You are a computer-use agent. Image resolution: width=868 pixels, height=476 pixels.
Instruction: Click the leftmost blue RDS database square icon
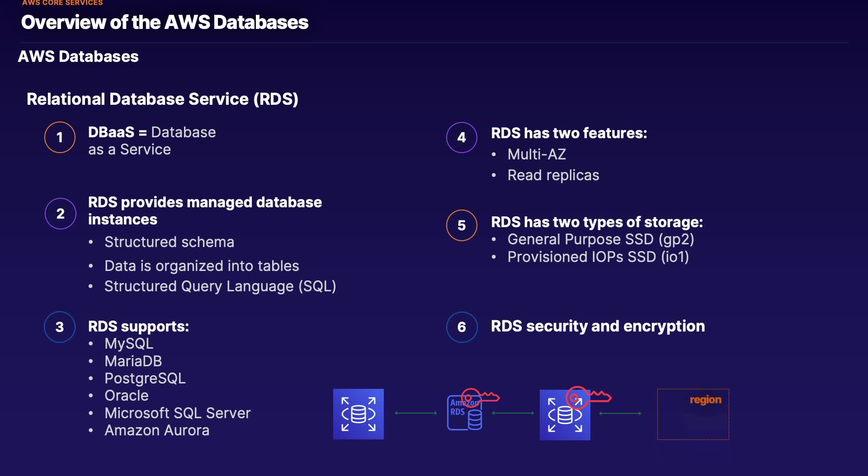tap(358, 414)
